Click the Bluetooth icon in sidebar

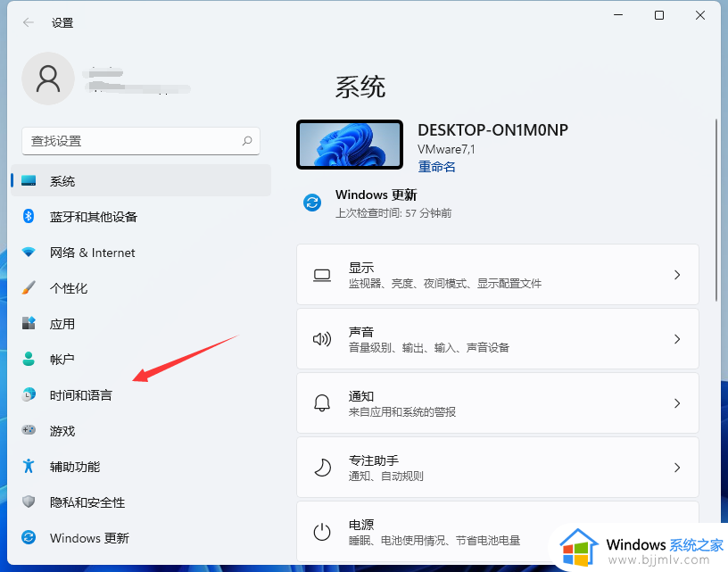29,216
